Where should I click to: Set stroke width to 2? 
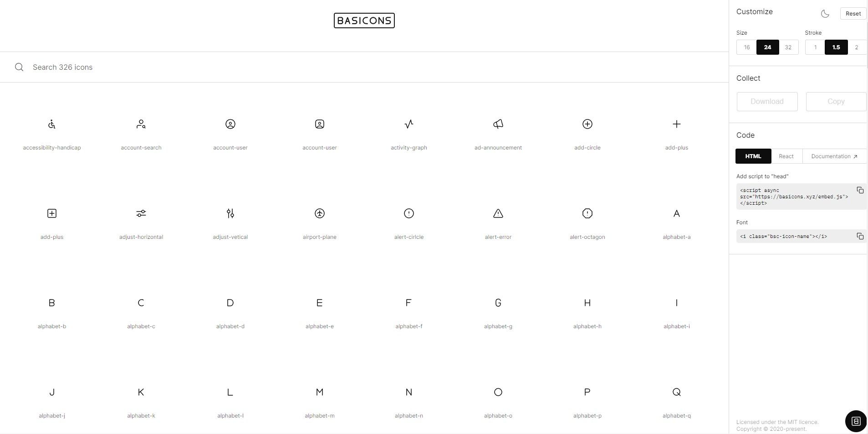[857, 47]
